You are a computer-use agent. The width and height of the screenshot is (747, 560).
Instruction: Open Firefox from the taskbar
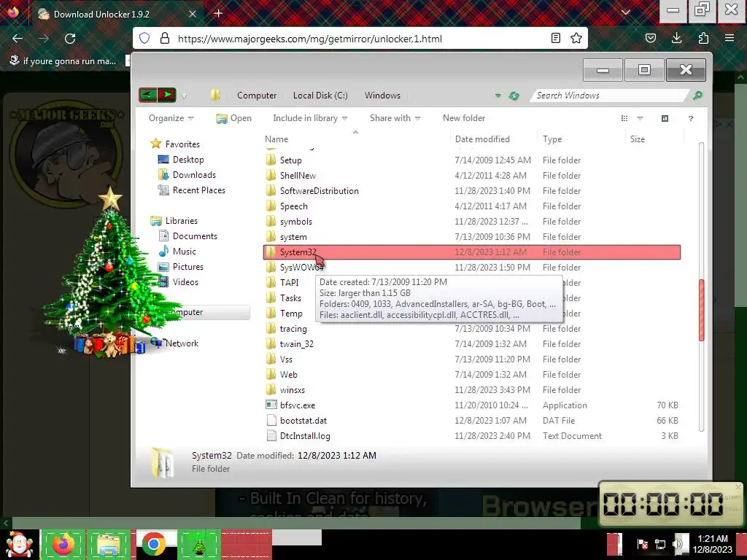coord(63,544)
